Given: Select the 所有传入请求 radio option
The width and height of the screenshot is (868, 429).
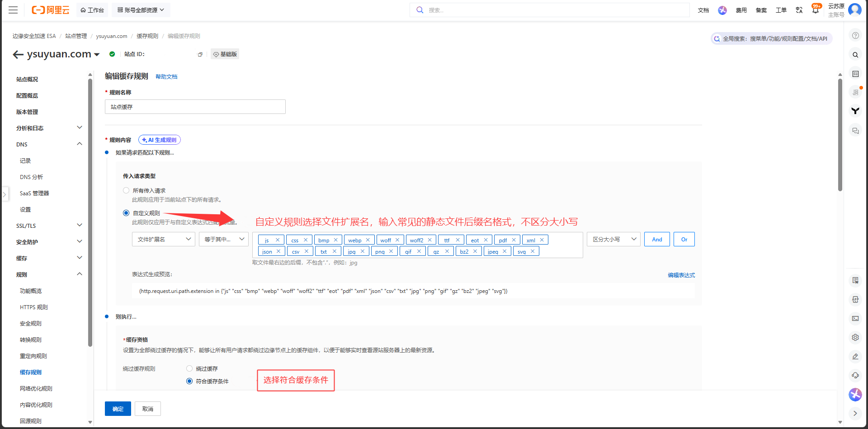Looking at the screenshot, I should tap(126, 190).
